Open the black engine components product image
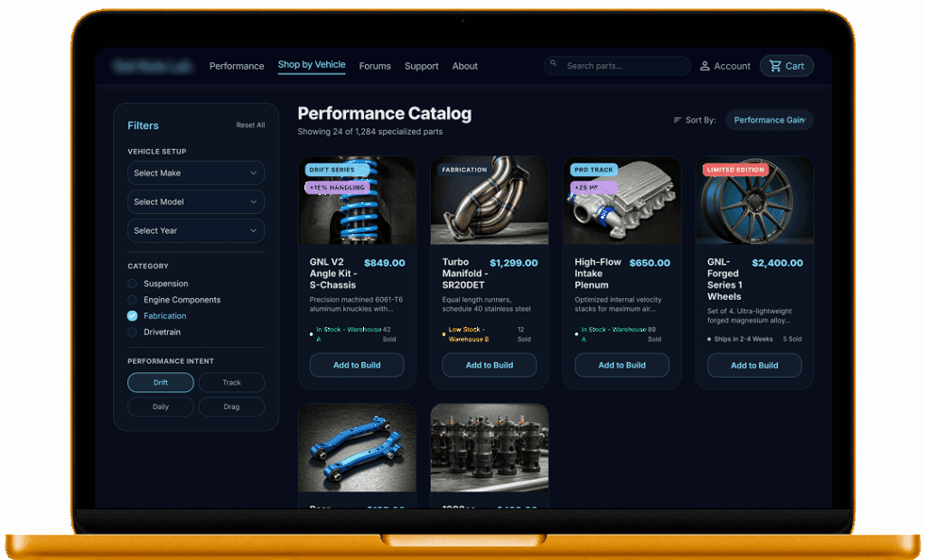The image size is (925, 560). 490,448
